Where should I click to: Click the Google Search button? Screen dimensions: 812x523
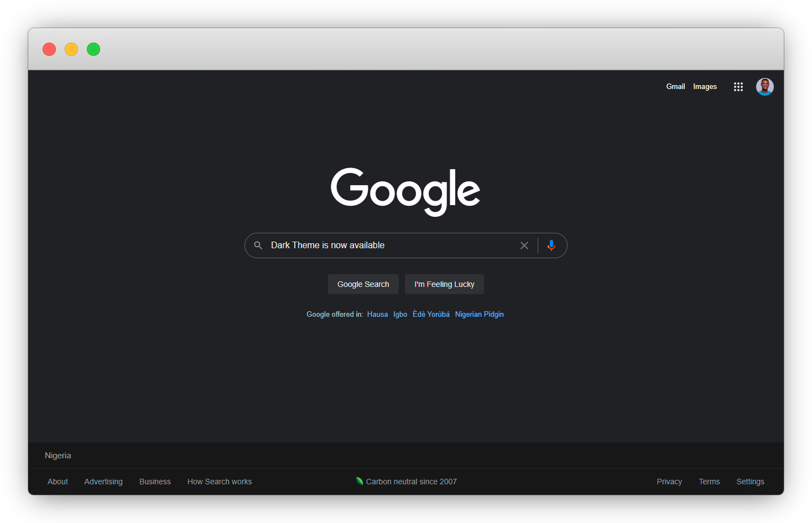(x=363, y=284)
